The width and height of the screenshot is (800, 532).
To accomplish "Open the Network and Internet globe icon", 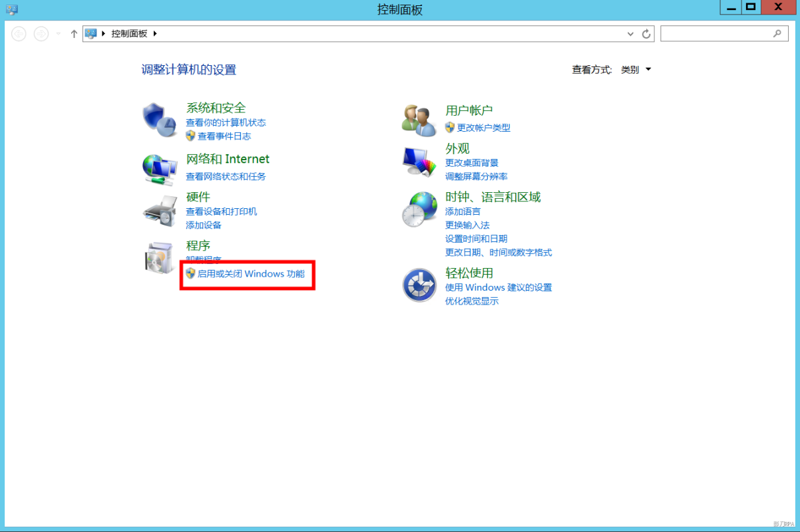I will pyautogui.click(x=160, y=170).
